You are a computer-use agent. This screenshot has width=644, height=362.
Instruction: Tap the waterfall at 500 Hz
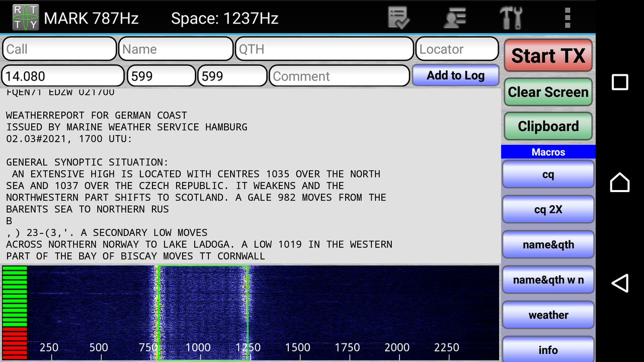pyautogui.click(x=99, y=347)
